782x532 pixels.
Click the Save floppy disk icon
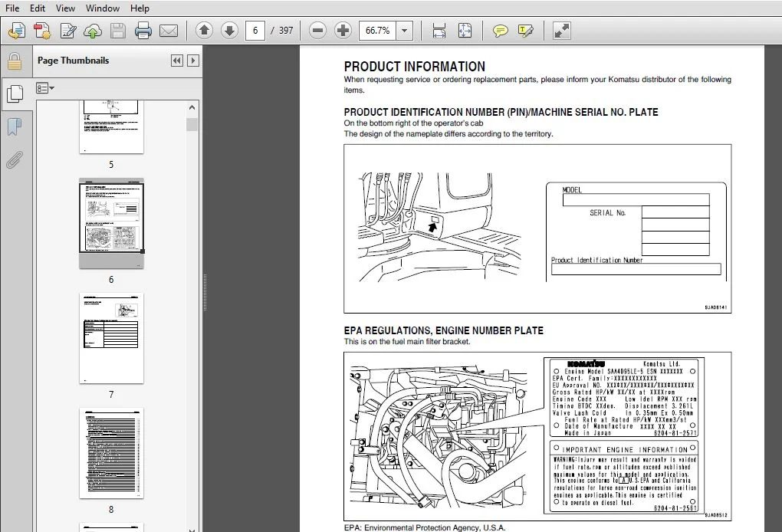point(118,31)
